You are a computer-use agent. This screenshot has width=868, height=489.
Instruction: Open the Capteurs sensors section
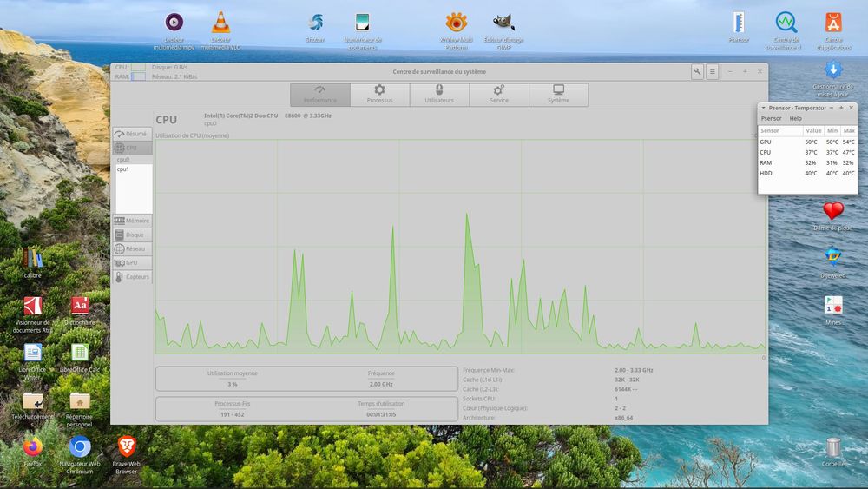tap(132, 276)
